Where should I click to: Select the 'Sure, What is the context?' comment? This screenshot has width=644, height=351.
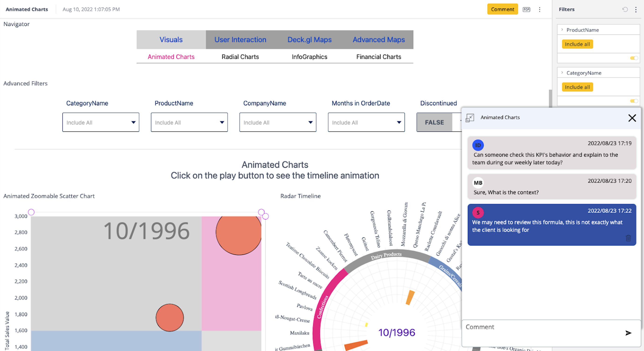(x=552, y=187)
